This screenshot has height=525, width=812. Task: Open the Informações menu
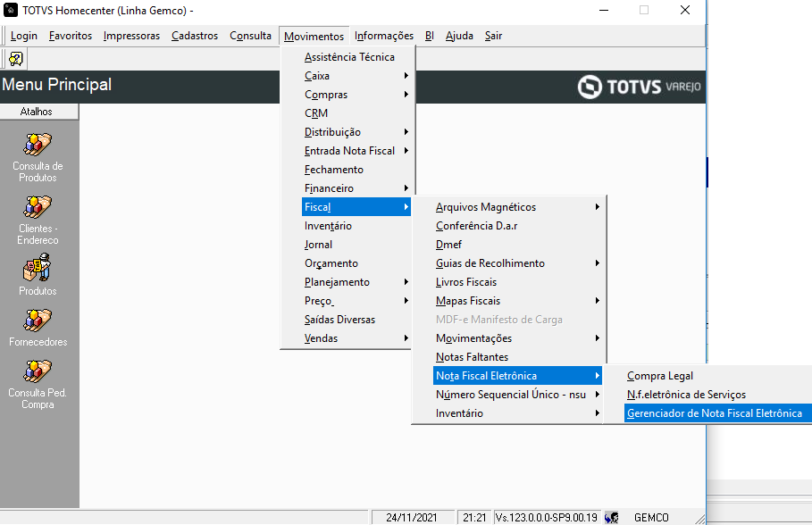[x=384, y=36]
